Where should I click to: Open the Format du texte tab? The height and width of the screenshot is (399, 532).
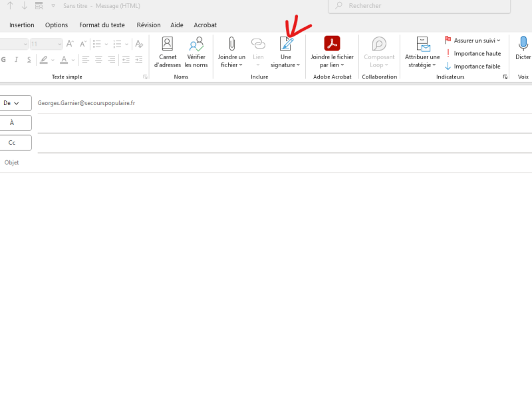click(x=102, y=25)
